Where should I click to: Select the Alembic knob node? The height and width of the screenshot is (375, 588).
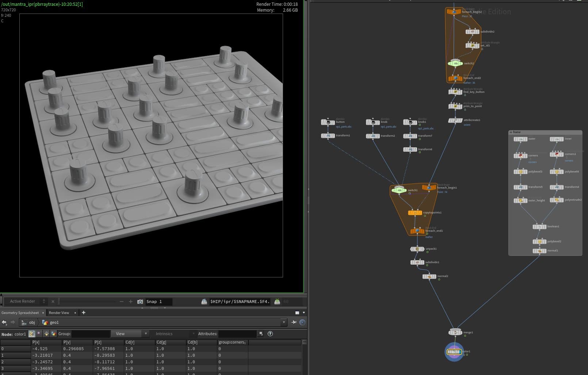(373, 122)
